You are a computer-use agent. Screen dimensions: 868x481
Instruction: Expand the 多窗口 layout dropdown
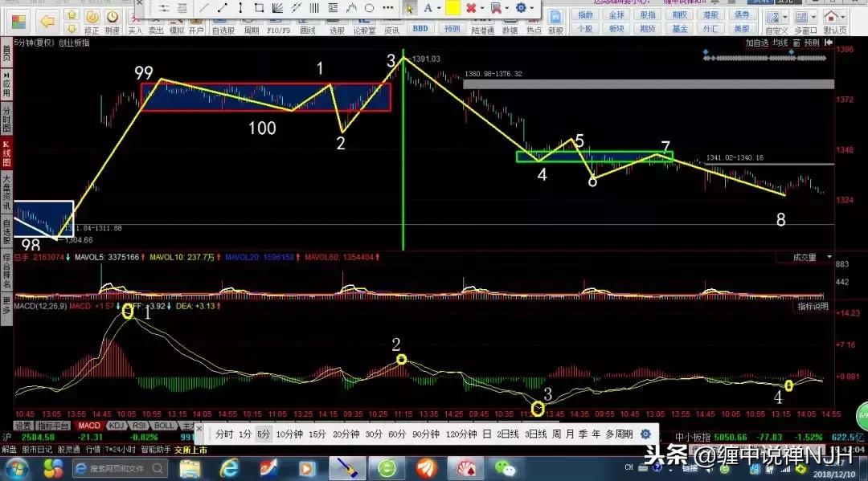point(813,17)
